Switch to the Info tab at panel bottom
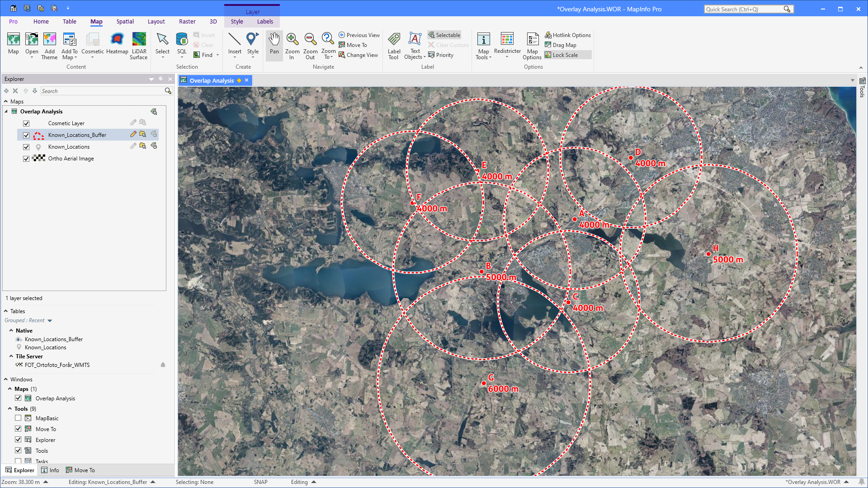868x488 pixels. click(50, 470)
